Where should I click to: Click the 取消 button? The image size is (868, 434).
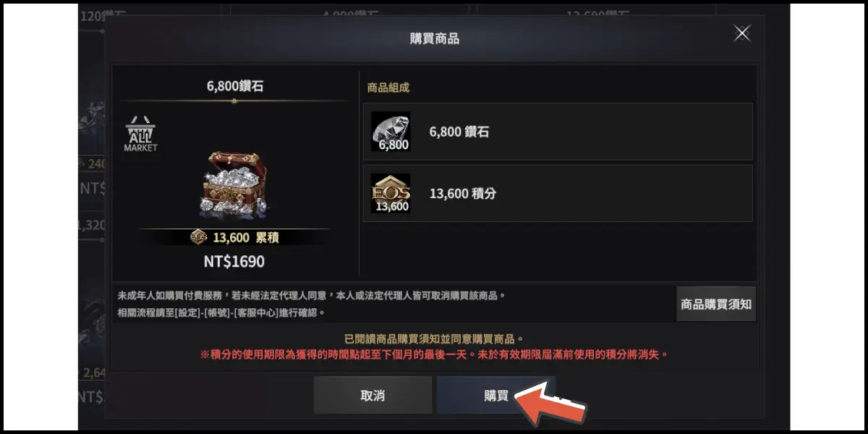tap(373, 395)
